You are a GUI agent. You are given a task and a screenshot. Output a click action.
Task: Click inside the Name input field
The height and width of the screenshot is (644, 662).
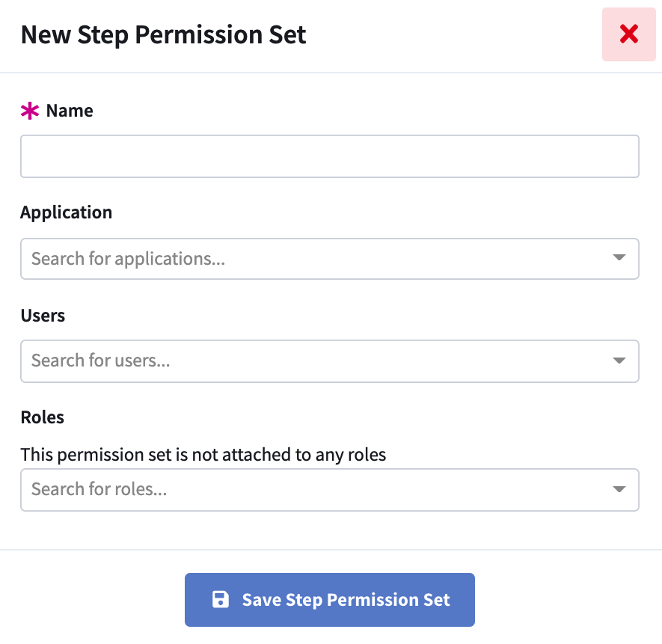click(329, 156)
